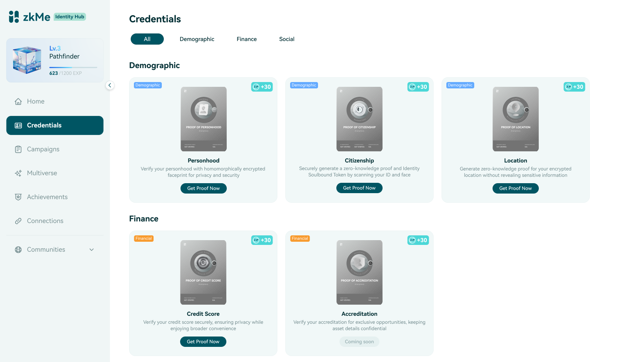Click the Financial tag on Credit Score card
This screenshot has width=644, height=362.
[x=143, y=238]
